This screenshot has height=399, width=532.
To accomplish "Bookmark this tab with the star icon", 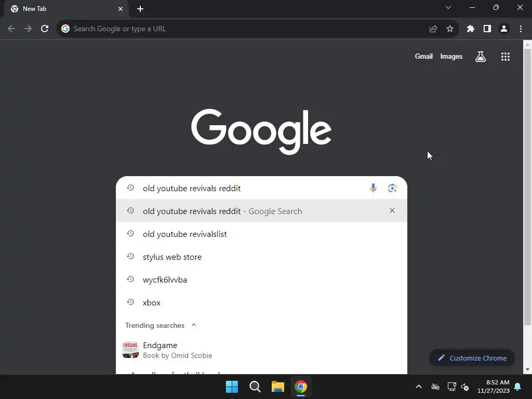I will [450, 29].
